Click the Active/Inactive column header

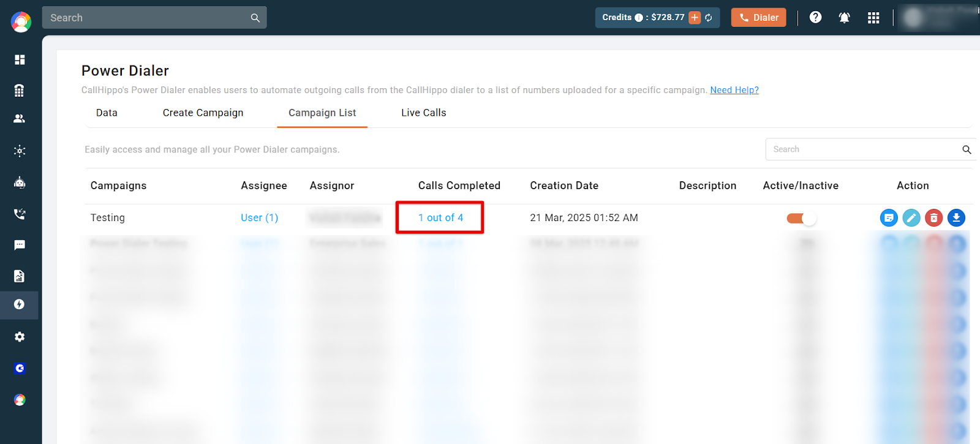point(801,186)
